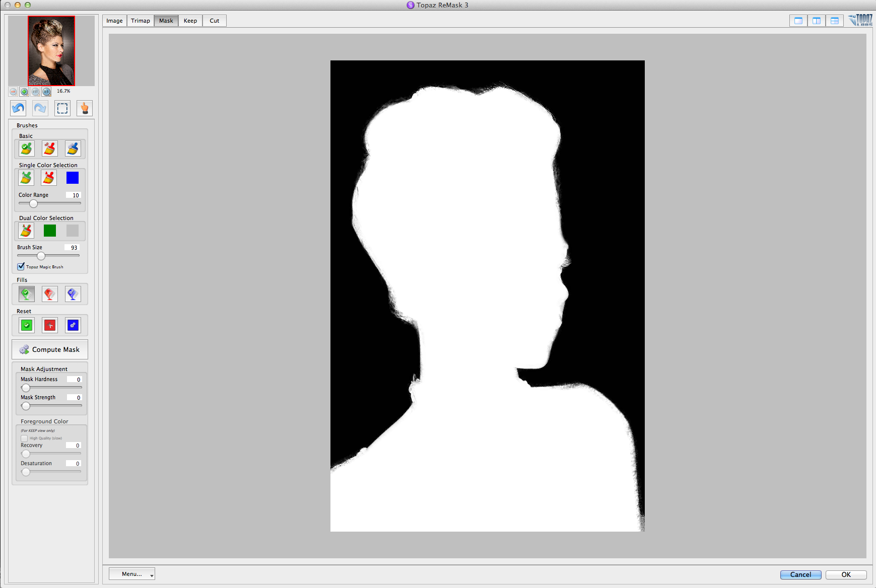Image resolution: width=876 pixels, height=588 pixels.
Task: Toggle the High Quality (slow) checkbox
Action: tap(24, 438)
